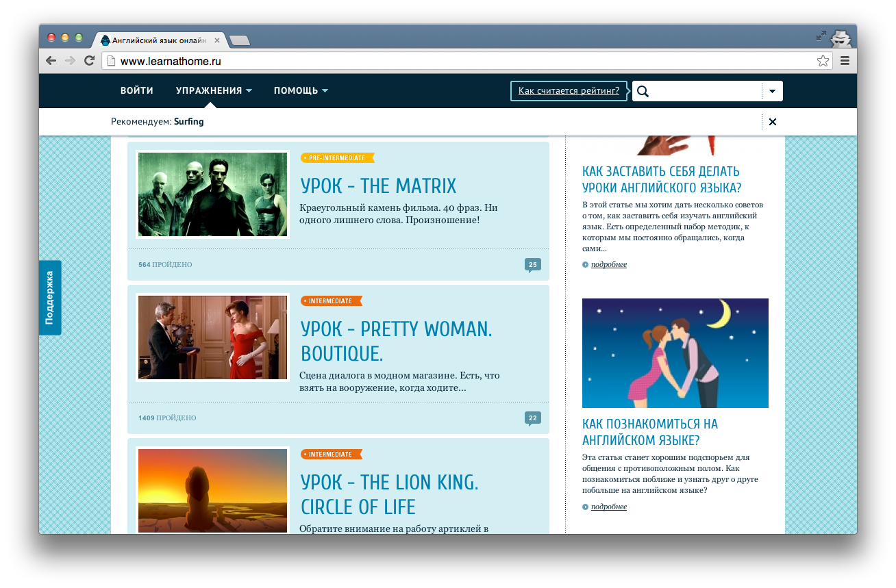Open article Как познакомиться на английском языке
This screenshot has height=588, width=896.
pyautogui.click(x=650, y=432)
